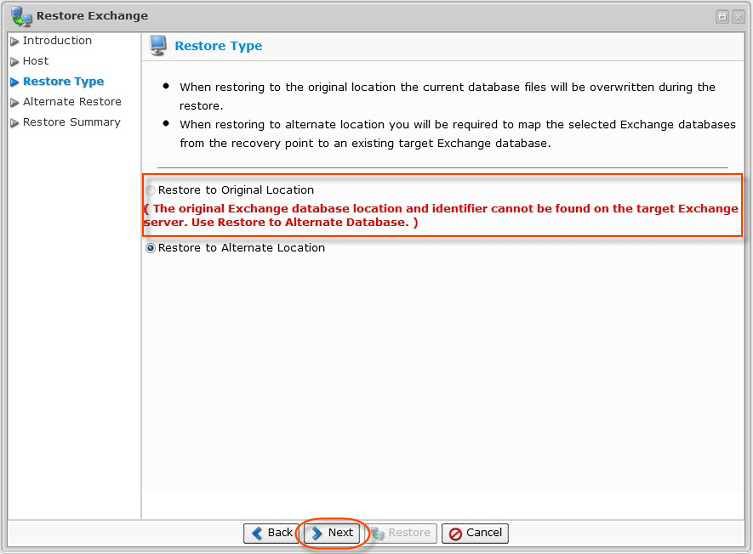
Task: Click the Restore Summary step arrow
Action: (14, 123)
